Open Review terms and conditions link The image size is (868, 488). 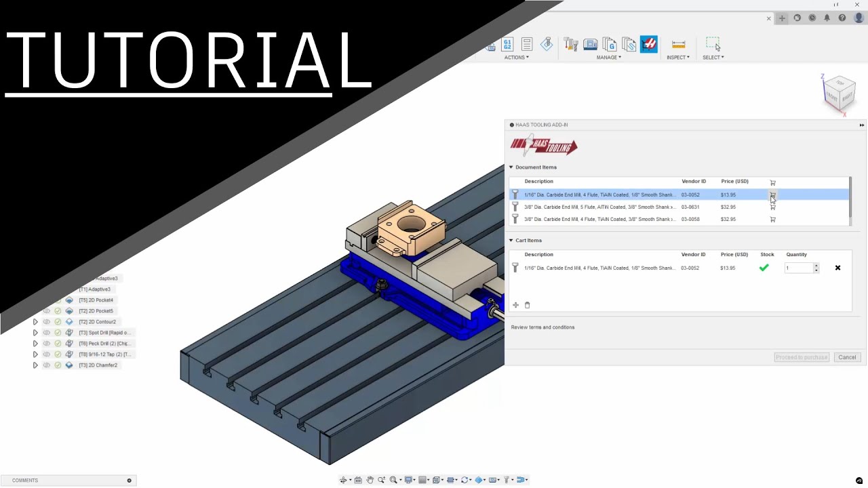click(542, 327)
